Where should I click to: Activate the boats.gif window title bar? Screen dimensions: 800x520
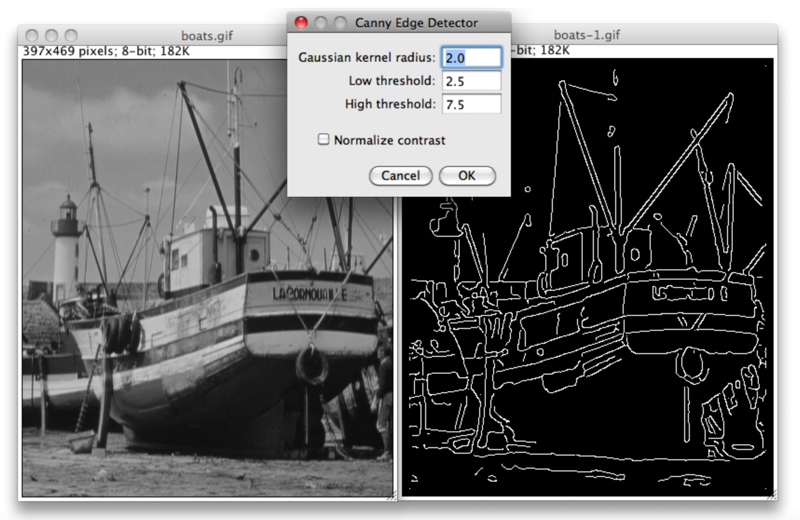pyautogui.click(x=180, y=36)
